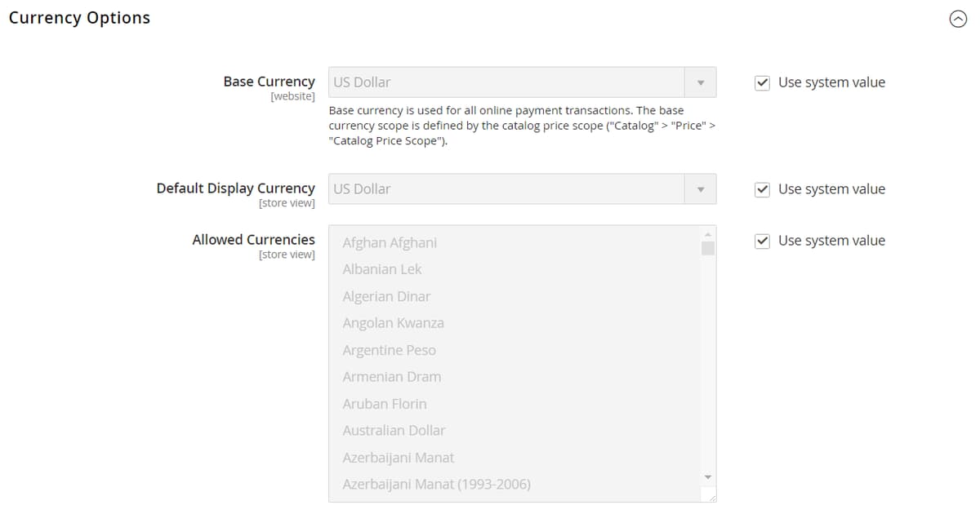Select Aruban Florin currency
The height and width of the screenshot is (514, 980).
pyautogui.click(x=385, y=404)
